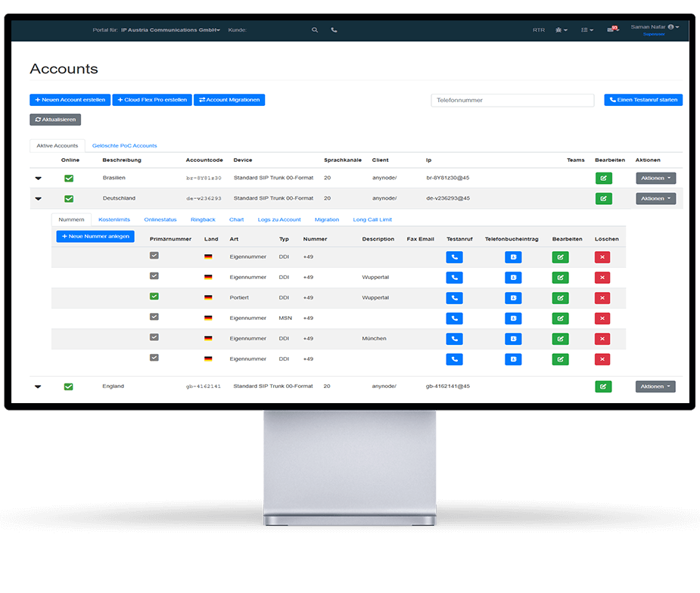Open Aktionen dropdown for Brasilien

tap(655, 179)
